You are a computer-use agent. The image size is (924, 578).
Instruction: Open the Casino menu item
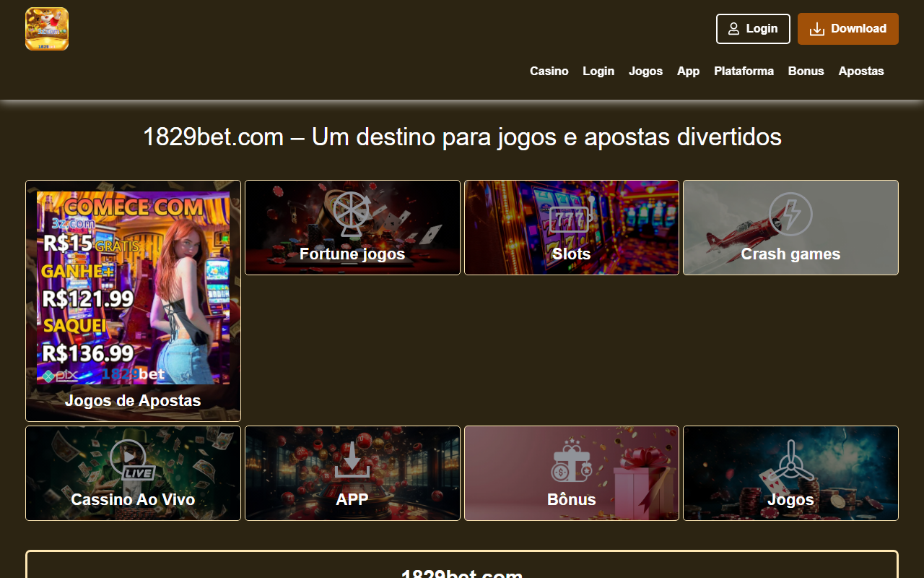[x=549, y=71]
